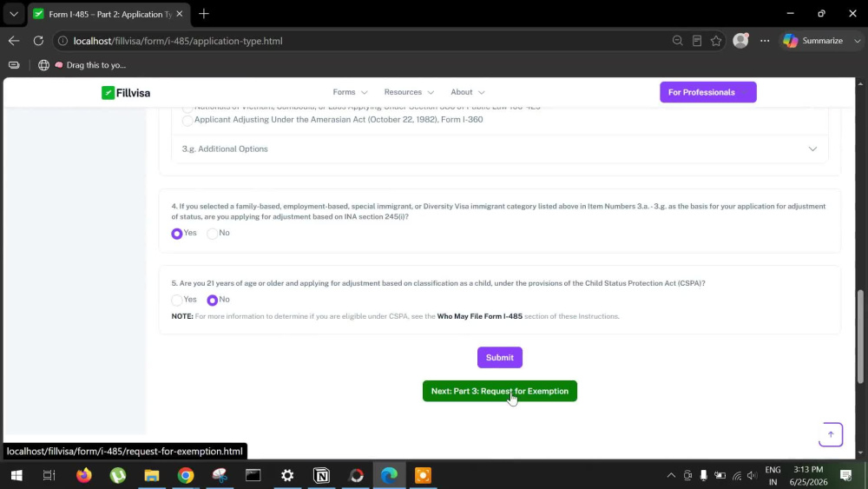Open the orange app icon on the taskbar
The width and height of the screenshot is (868, 489).
click(423, 475)
